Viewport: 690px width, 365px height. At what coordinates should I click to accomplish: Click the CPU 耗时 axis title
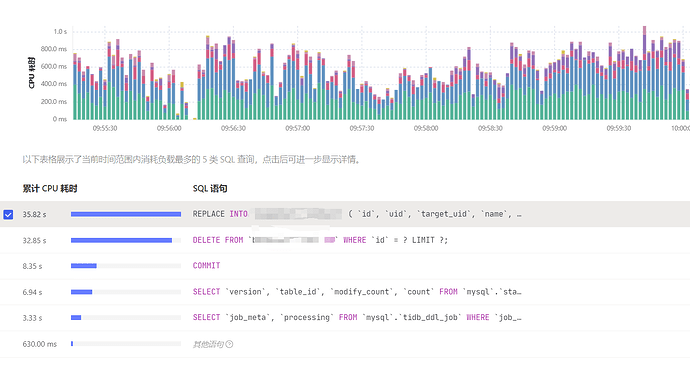[x=31, y=73]
